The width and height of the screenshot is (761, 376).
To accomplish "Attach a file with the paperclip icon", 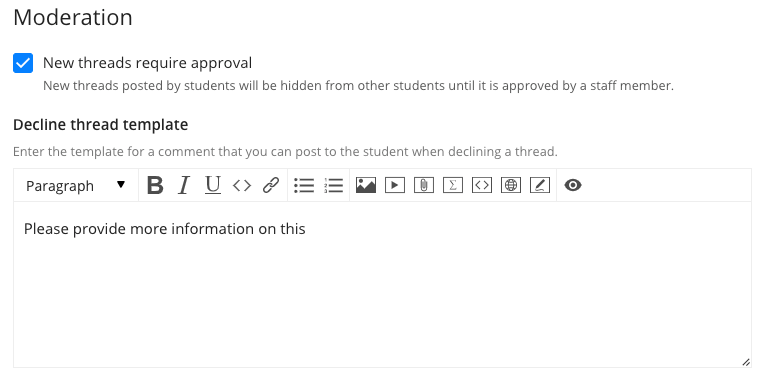I will click(x=424, y=185).
